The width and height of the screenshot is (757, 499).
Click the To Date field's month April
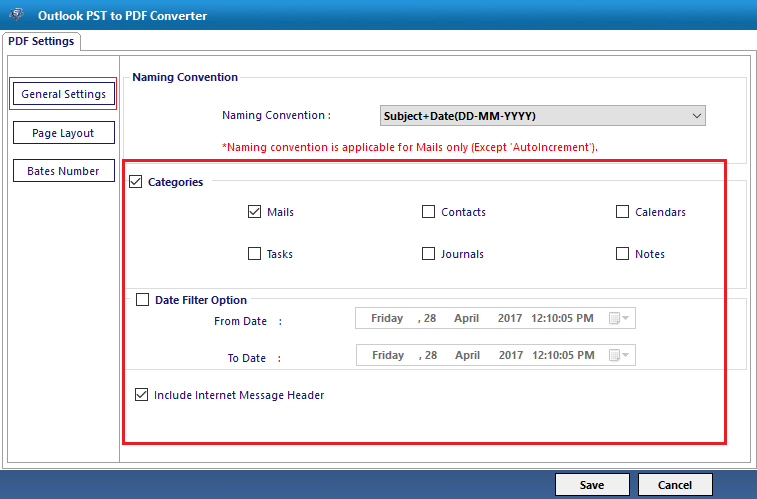467,355
